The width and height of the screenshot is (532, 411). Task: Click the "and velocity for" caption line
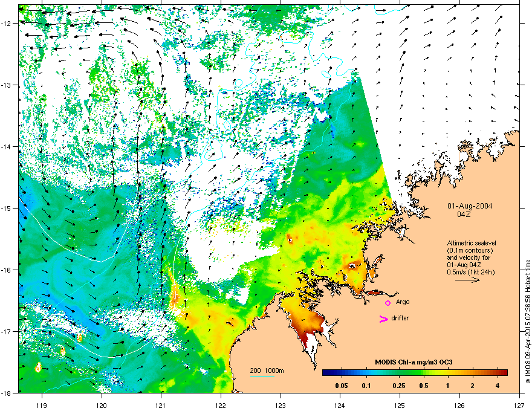469,257
